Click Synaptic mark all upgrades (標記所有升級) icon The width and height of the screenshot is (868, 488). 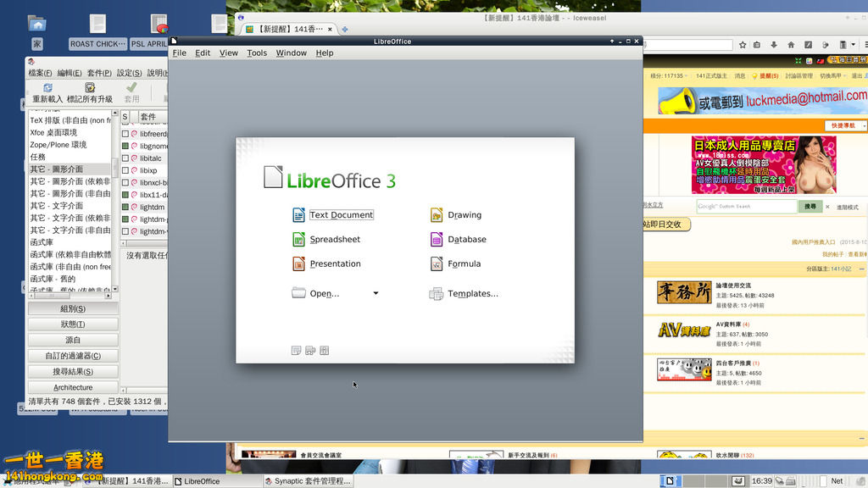pos(90,92)
